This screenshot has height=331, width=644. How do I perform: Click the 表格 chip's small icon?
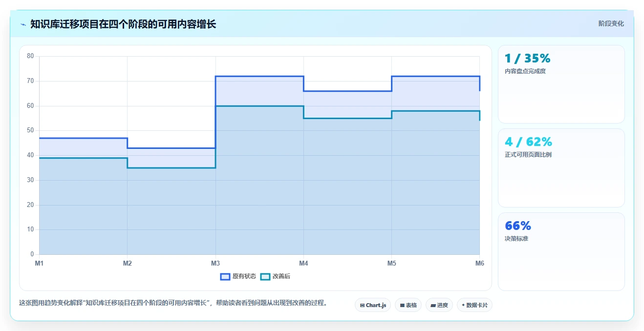402,305
